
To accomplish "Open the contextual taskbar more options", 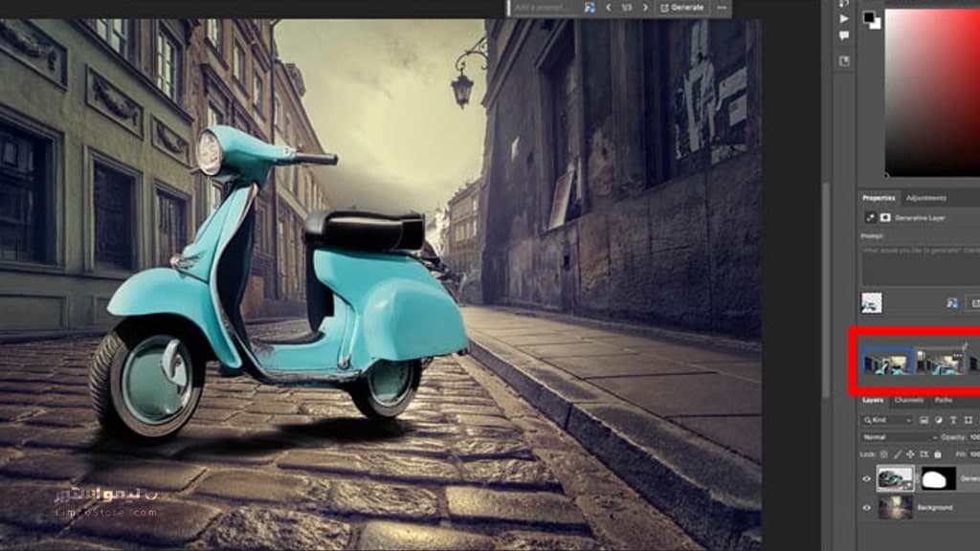I will click(722, 8).
